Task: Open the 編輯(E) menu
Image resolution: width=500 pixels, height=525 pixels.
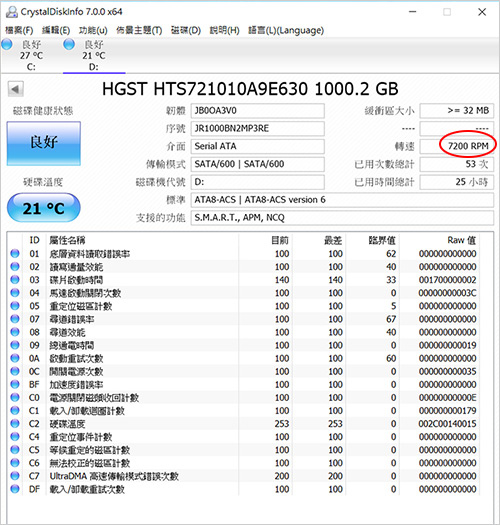Action: 56,30
